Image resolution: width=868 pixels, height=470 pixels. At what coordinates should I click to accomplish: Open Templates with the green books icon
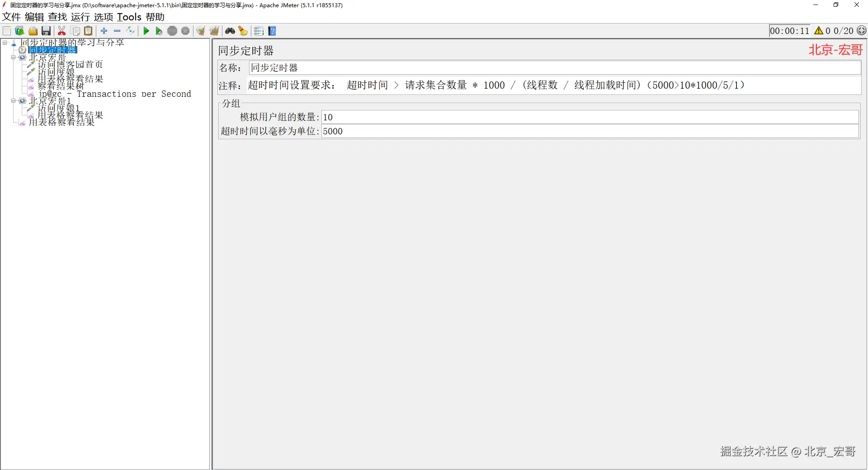pyautogui.click(x=19, y=31)
